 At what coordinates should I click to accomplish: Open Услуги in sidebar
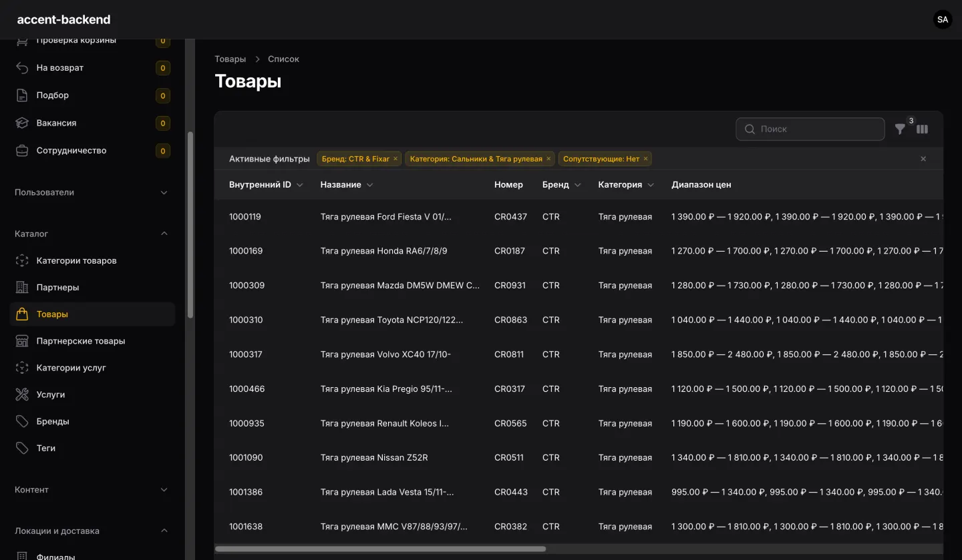tap(92, 394)
